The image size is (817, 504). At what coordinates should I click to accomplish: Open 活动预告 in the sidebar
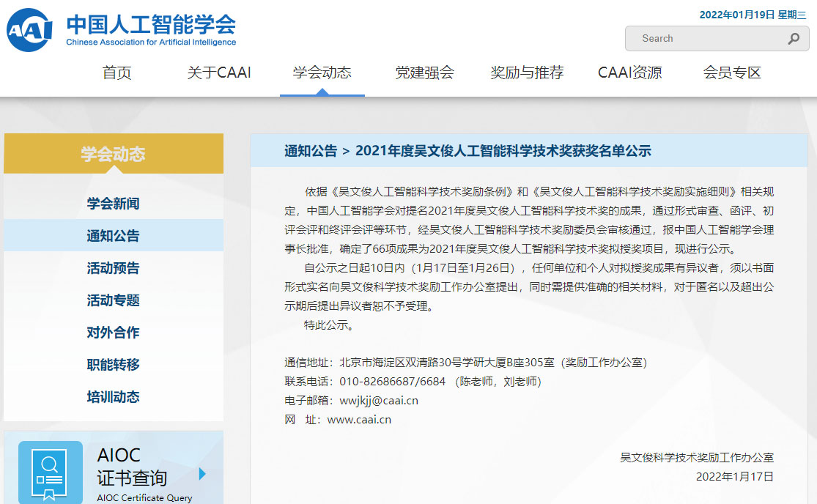click(113, 268)
